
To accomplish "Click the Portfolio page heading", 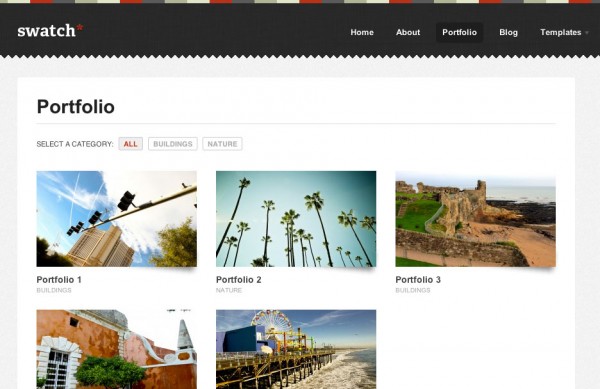I will (x=76, y=107).
